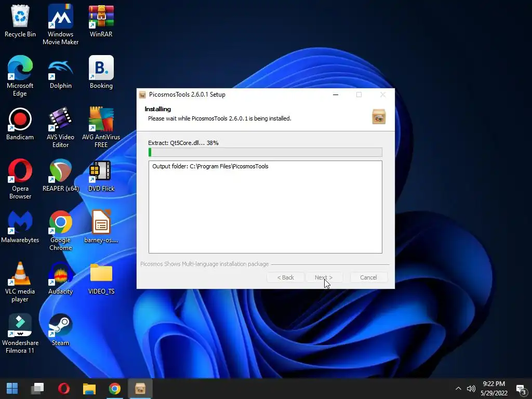Click the Cancel button in Setup
532x399 pixels.
click(368, 277)
